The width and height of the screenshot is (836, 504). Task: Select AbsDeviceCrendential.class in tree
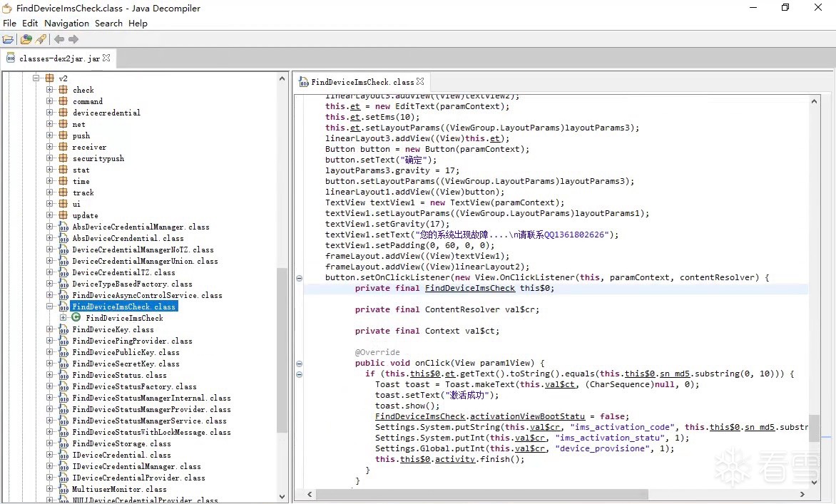pyautogui.click(x=128, y=238)
